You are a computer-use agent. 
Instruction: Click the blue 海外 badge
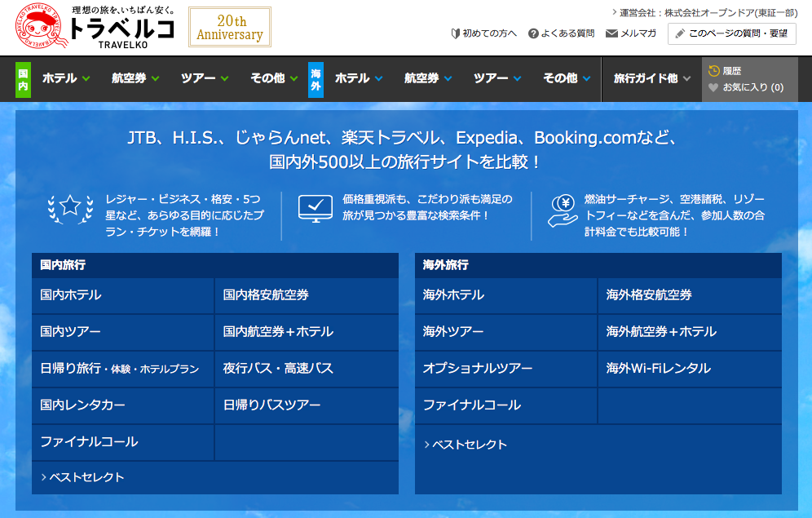(x=316, y=79)
